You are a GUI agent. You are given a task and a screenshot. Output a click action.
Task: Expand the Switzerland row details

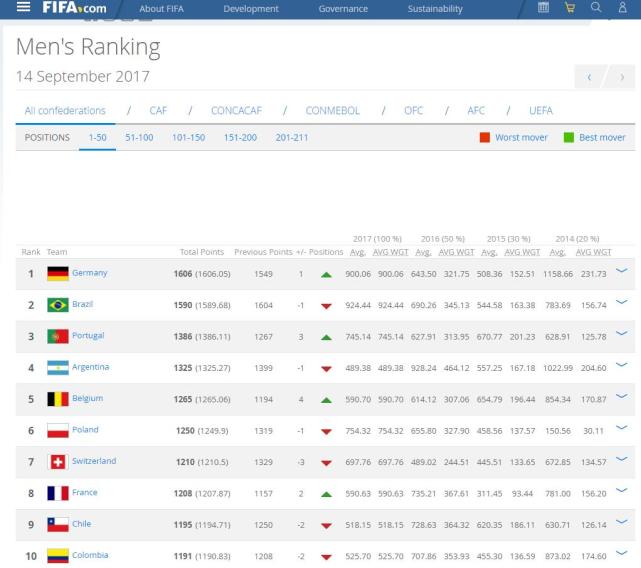[x=621, y=459]
